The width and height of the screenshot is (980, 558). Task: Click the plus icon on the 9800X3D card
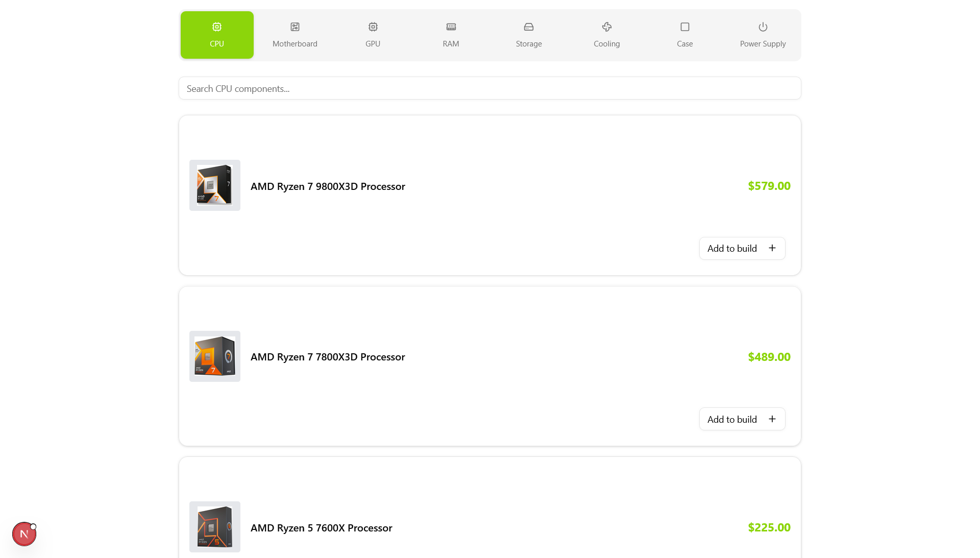point(772,248)
